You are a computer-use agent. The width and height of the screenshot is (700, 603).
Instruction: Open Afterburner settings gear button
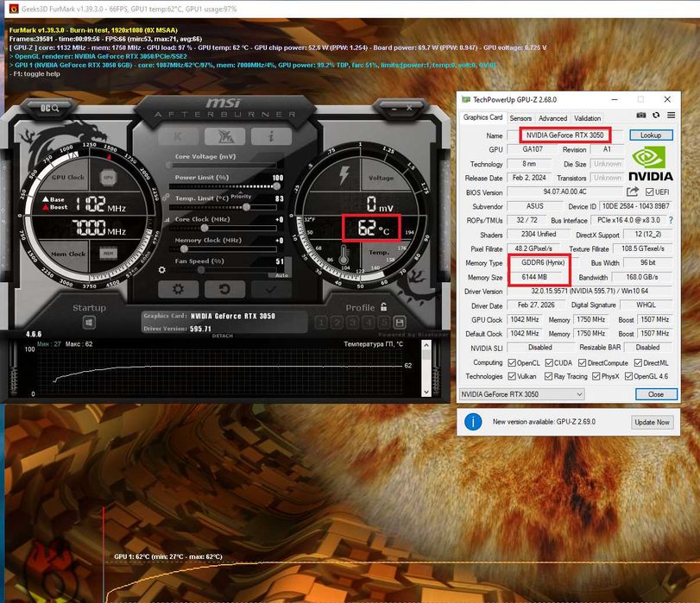pos(178,289)
